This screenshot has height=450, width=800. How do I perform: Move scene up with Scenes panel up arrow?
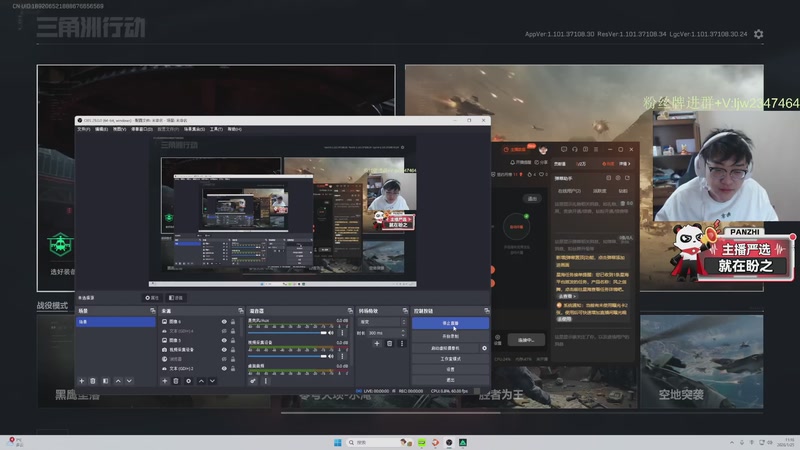click(x=118, y=381)
